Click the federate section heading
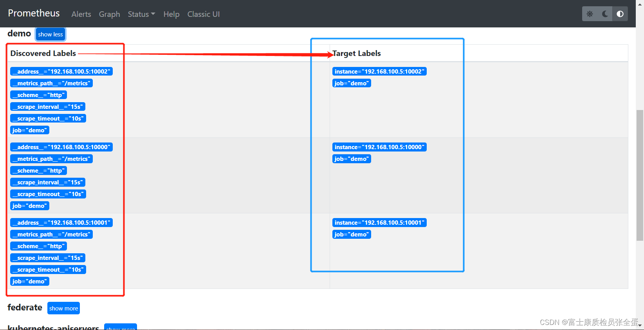 [x=25, y=307]
